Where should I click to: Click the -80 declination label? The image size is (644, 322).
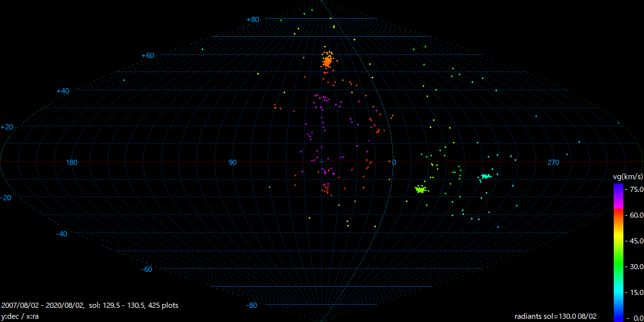252,305
